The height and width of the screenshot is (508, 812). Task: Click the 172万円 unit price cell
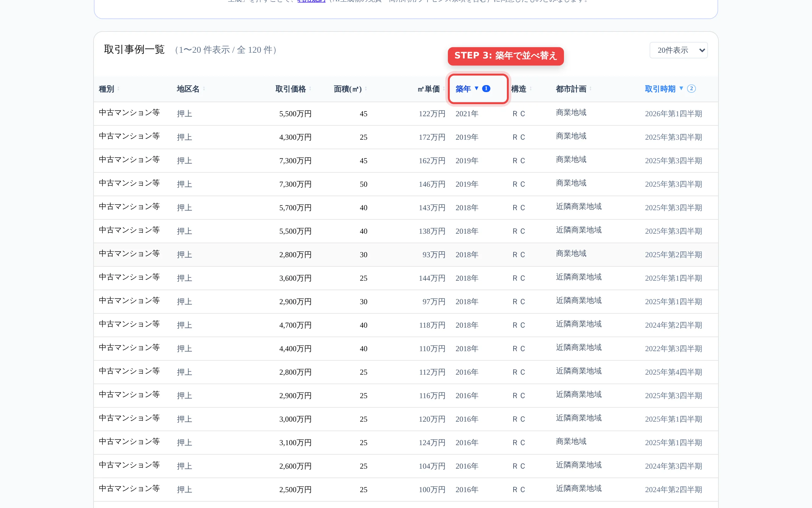432,137
